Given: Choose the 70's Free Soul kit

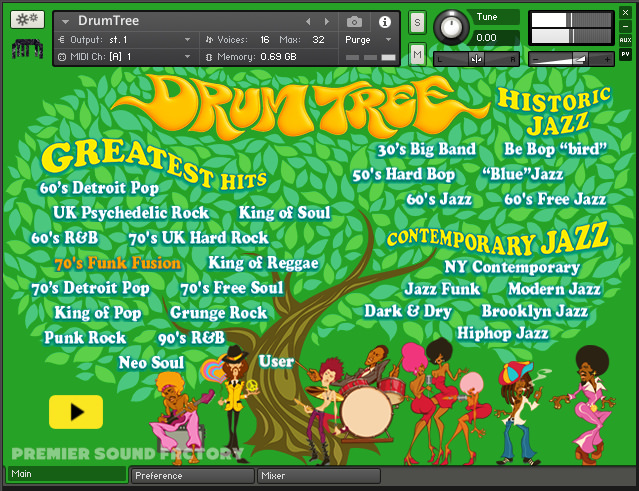Looking at the screenshot, I should pyautogui.click(x=232, y=288).
